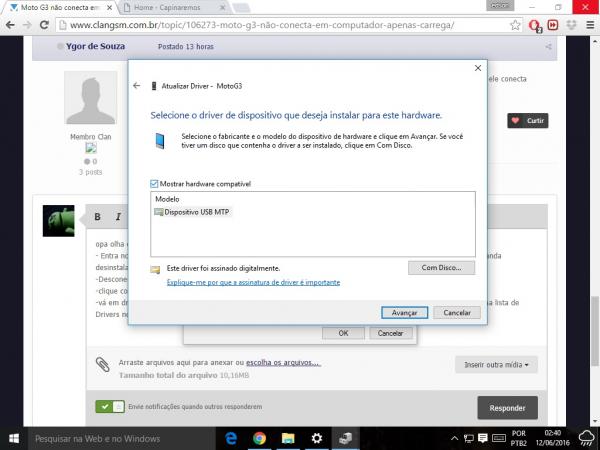Viewport: 600px width, 450px height.
Task: Click Cancelar in the background dialog
Action: [390, 333]
